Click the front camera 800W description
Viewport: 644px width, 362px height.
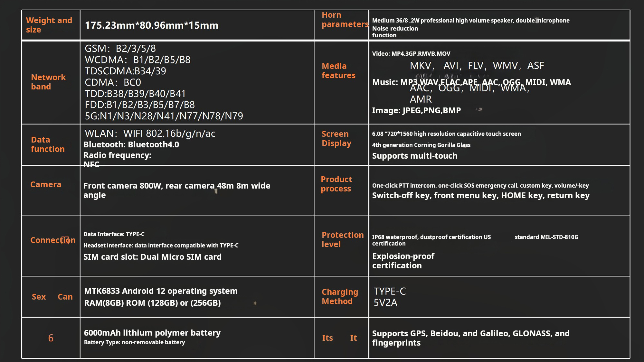point(176,190)
